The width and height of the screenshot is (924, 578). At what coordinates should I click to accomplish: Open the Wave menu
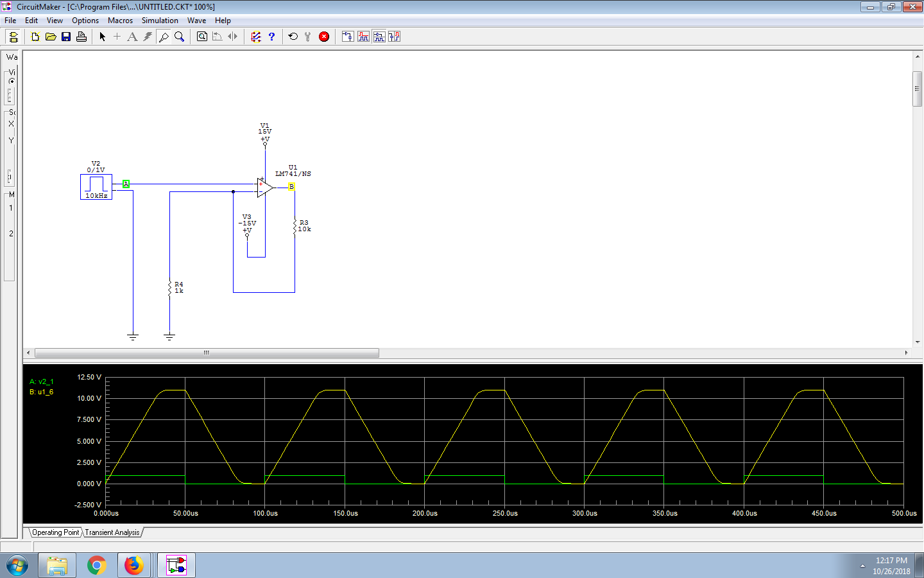(196, 21)
